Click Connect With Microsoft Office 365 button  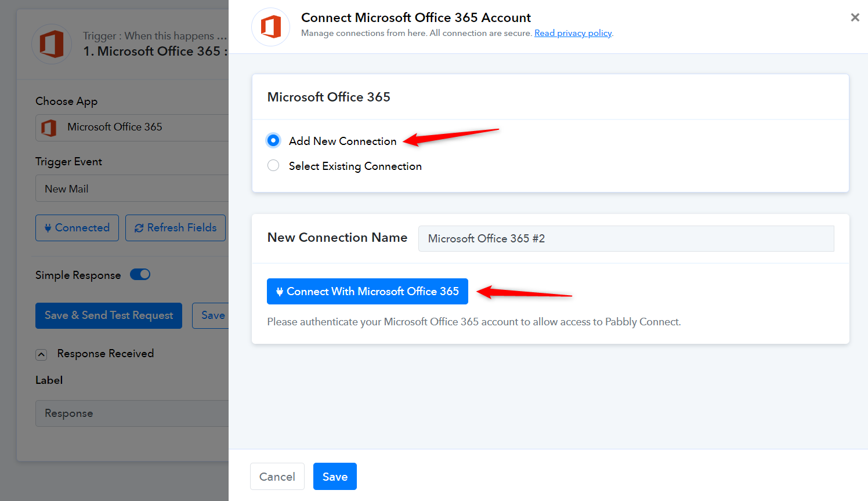pyautogui.click(x=367, y=292)
